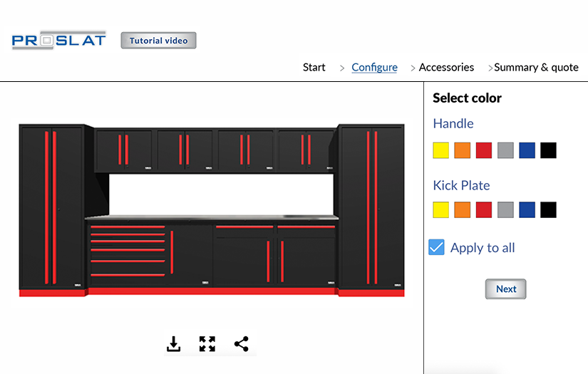
Task: Select the Configure step
Action: pos(374,68)
